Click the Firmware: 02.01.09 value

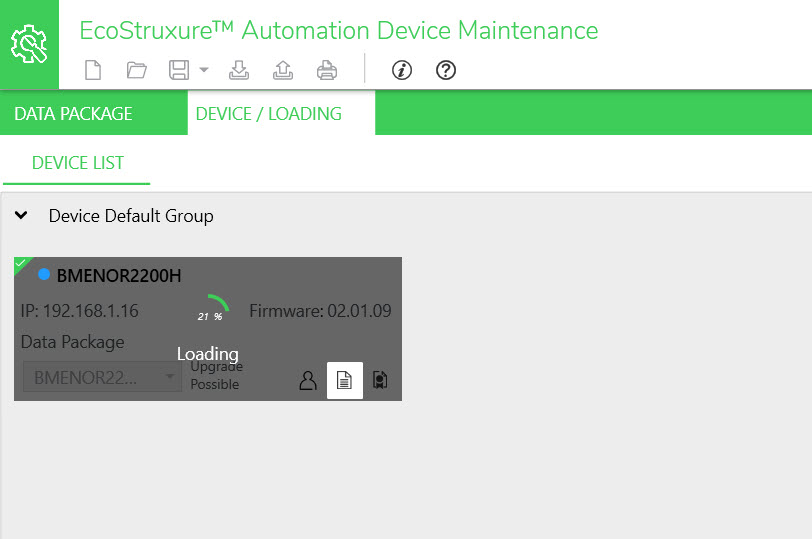pos(320,311)
